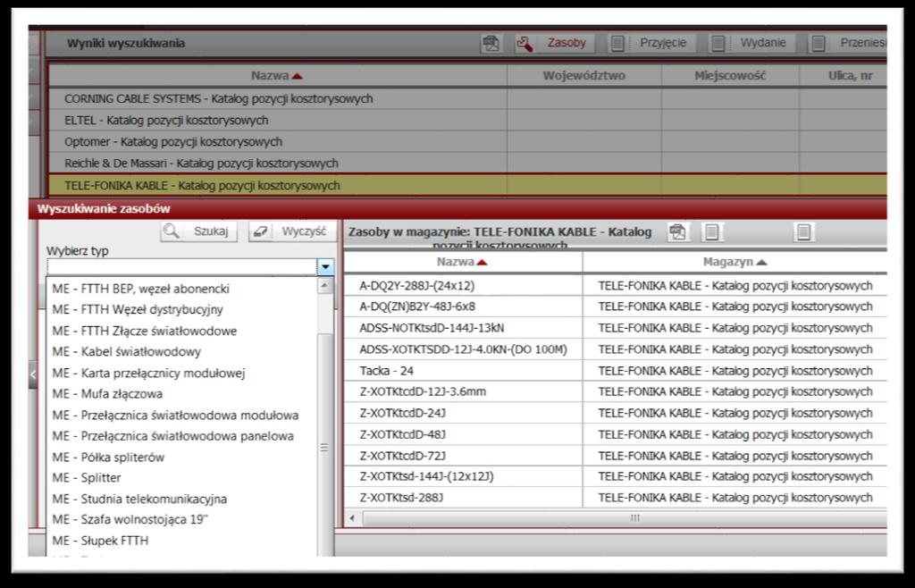Select resource Z-XOTKtcdD-12J-3.6mm
Screen dimensions: 915x588
click(x=463, y=392)
